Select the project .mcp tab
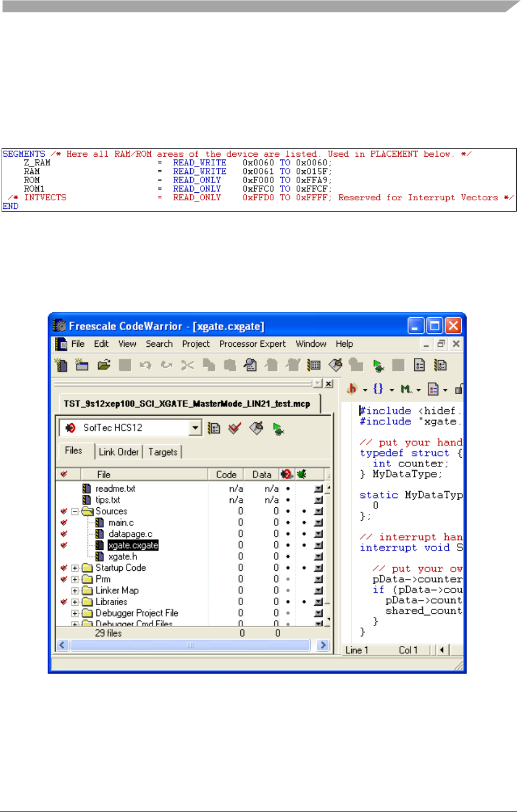Viewport: 521px width, 812px height. pyautogui.click(x=187, y=403)
